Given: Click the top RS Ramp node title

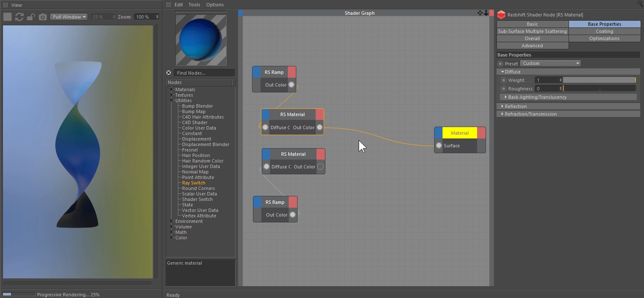Looking at the screenshot, I should coord(274,72).
